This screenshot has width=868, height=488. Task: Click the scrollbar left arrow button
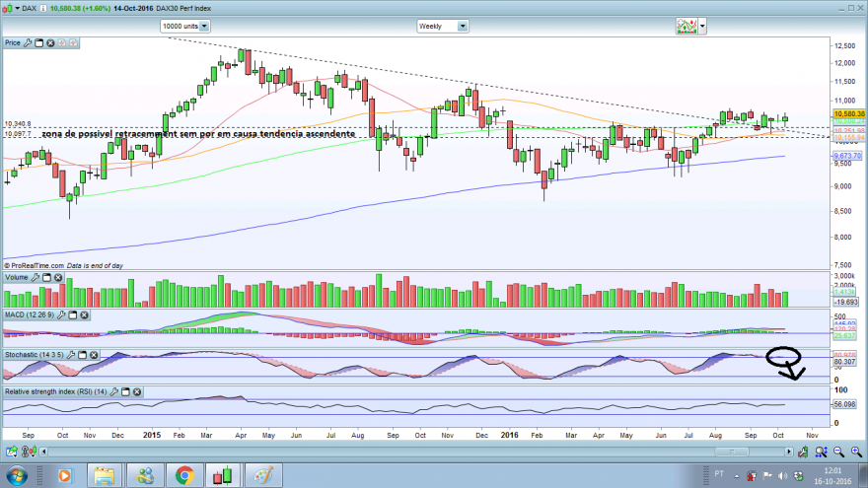point(43,453)
